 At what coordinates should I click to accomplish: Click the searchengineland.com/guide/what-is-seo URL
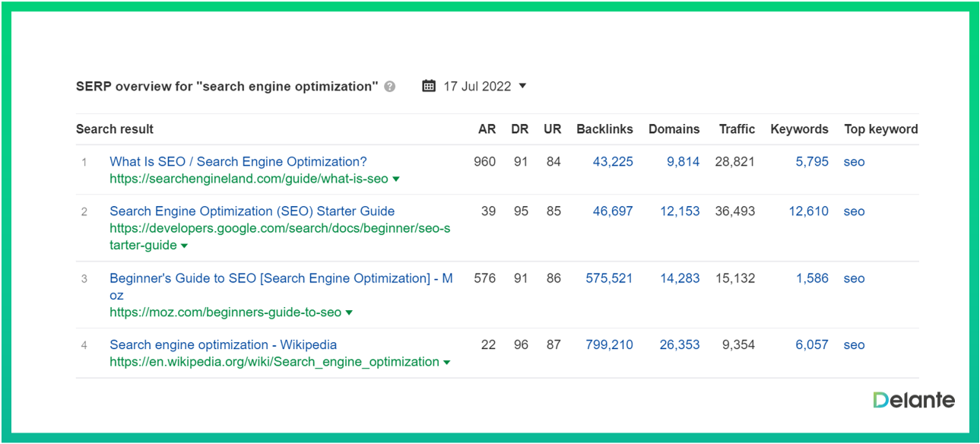pyautogui.click(x=249, y=179)
